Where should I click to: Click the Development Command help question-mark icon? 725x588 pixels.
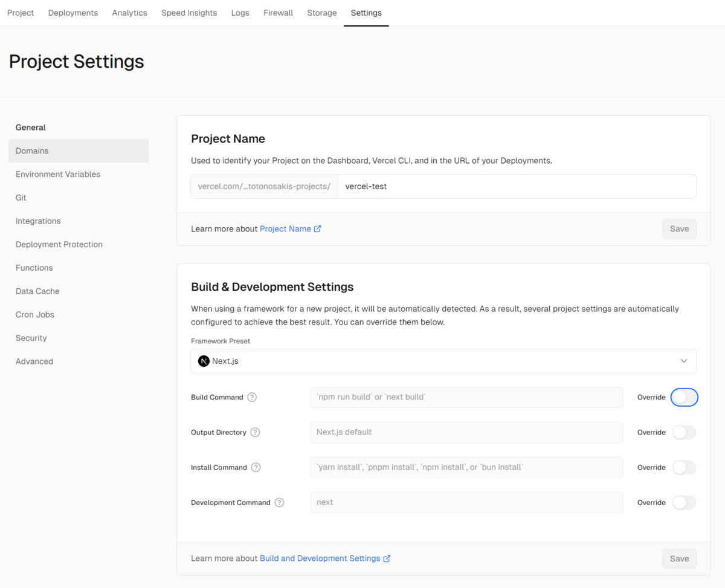click(x=279, y=502)
